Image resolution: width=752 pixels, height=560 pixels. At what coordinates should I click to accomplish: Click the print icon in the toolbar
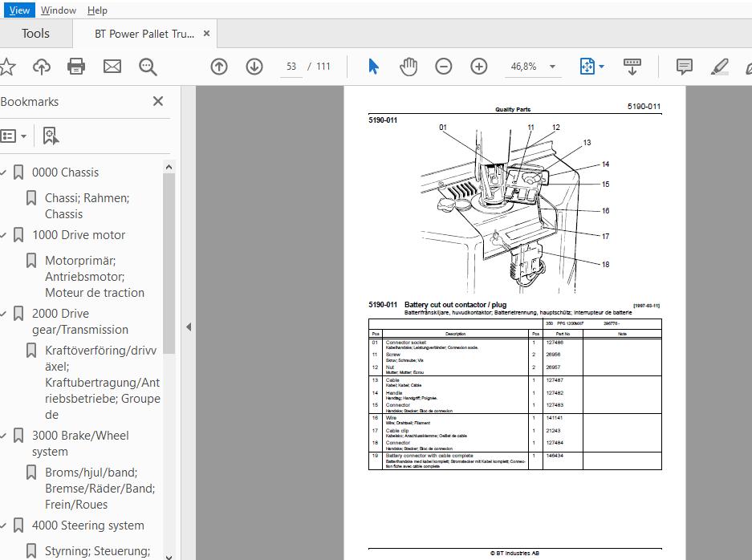pyautogui.click(x=75, y=66)
